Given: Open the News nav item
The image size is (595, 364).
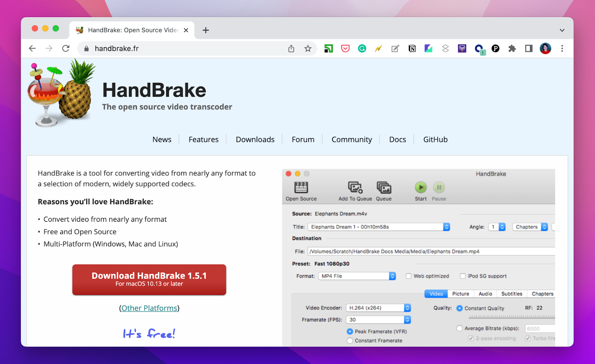Looking at the screenshot, I should (x=162, y=139).
